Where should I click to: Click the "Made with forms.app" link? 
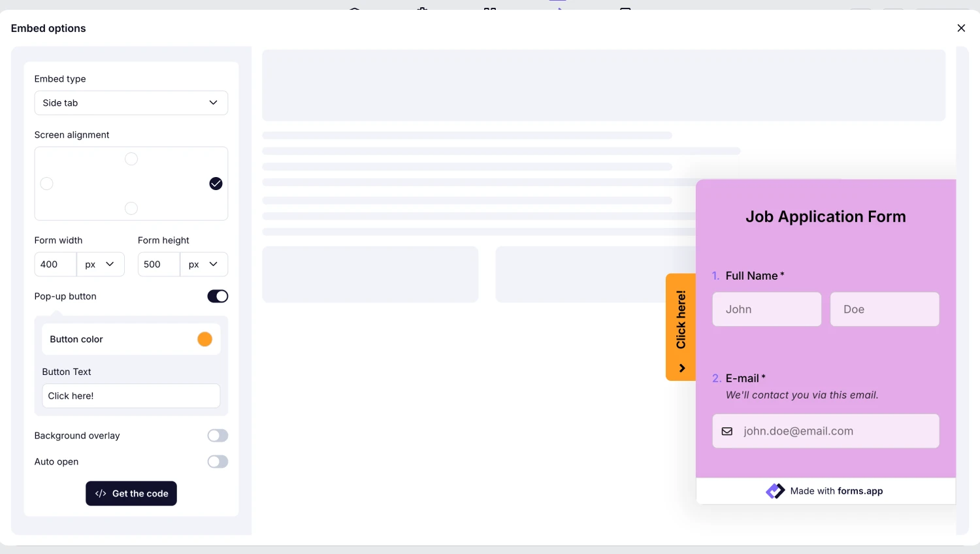coord(836,491)
